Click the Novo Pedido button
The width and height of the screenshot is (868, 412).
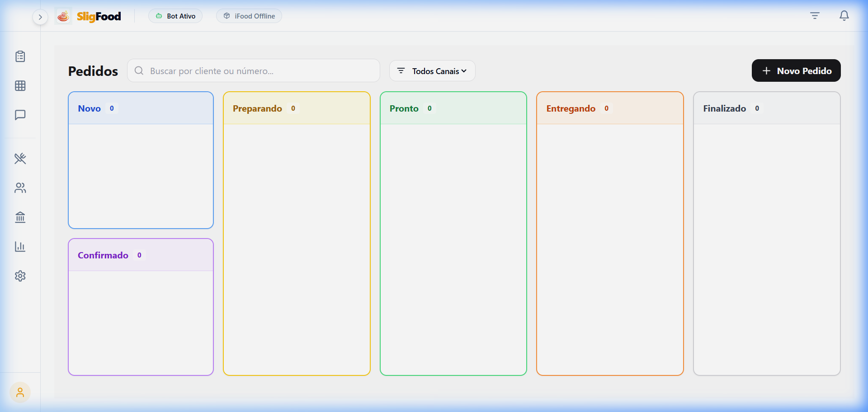click(x=796, y=71)
